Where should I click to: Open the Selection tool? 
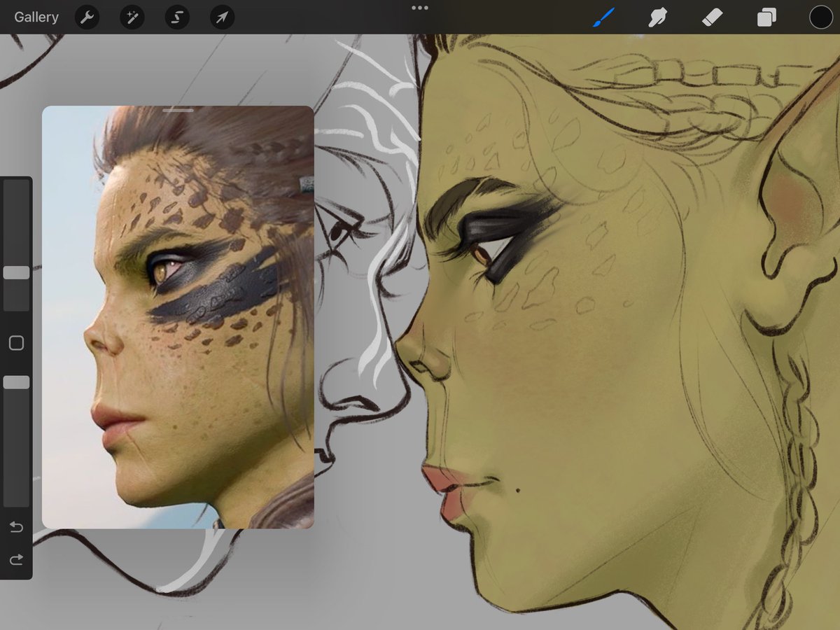(177, 17)
